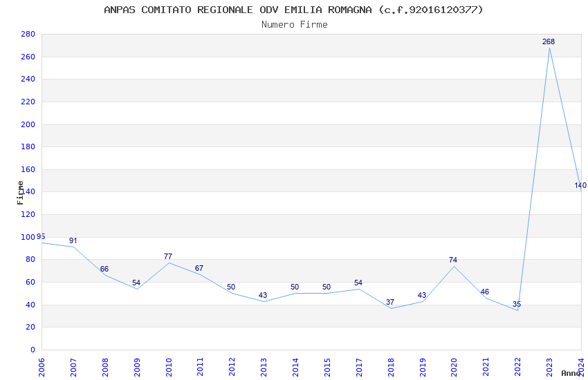Click the y-axis value 220
The width and height of the screenshot is (588, 380).
point(28,102)
